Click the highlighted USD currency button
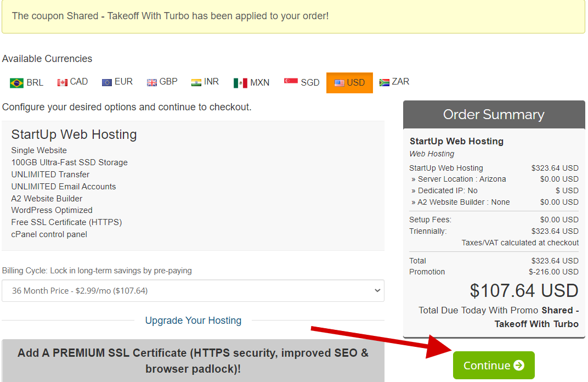The image size is (588, 382). pyautogui.click(x=349, y=82)
